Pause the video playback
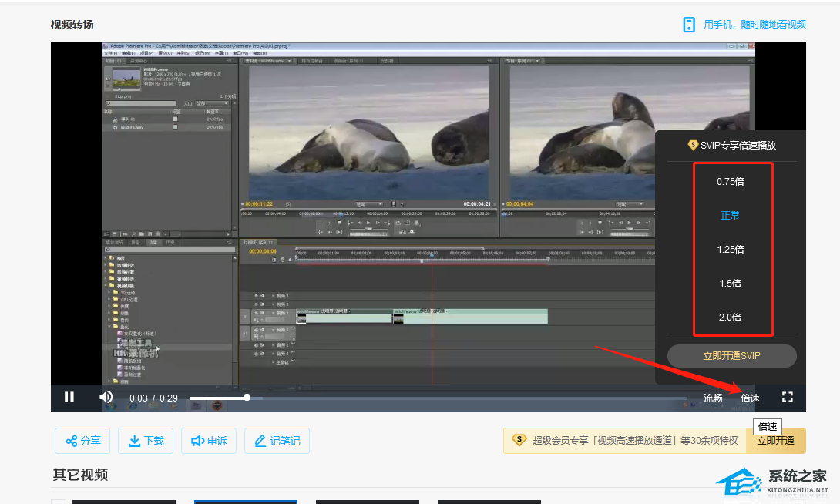Viewport: 840px width, 504px height. click(x=69, y=397)
